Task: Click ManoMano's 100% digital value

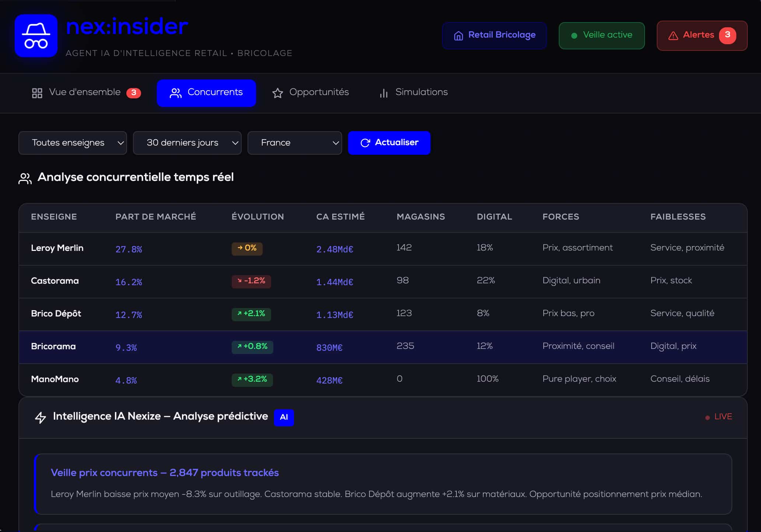Action: coord(488,379)
